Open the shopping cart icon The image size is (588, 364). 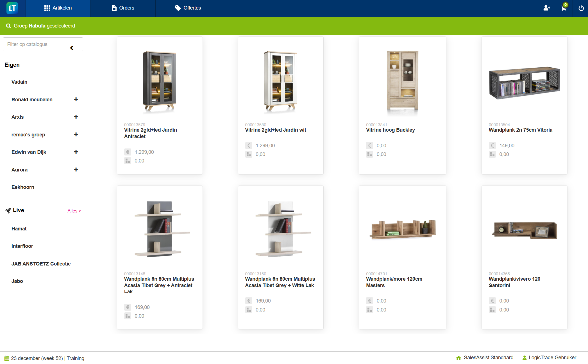(x=564, y=8)
